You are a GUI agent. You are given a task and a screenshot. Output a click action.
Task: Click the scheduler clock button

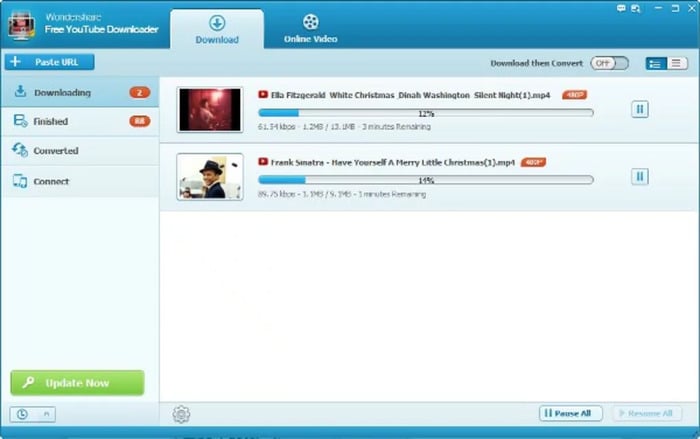coord(33,414)
